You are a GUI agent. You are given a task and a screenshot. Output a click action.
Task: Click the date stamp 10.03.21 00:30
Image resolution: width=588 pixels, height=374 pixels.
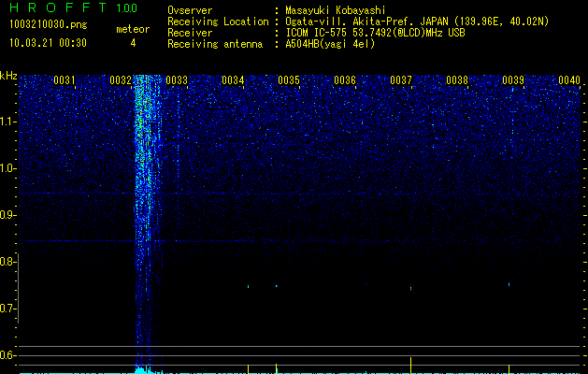48,43
